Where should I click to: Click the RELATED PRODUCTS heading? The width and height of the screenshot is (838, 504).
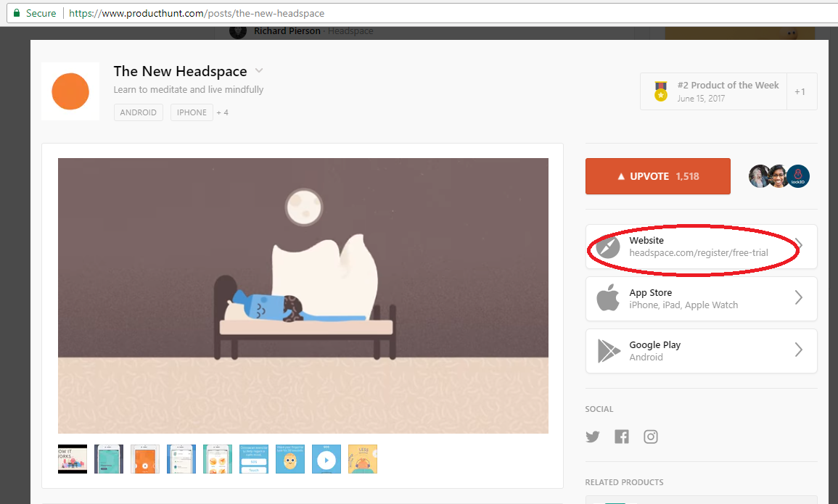pos(624,482)
